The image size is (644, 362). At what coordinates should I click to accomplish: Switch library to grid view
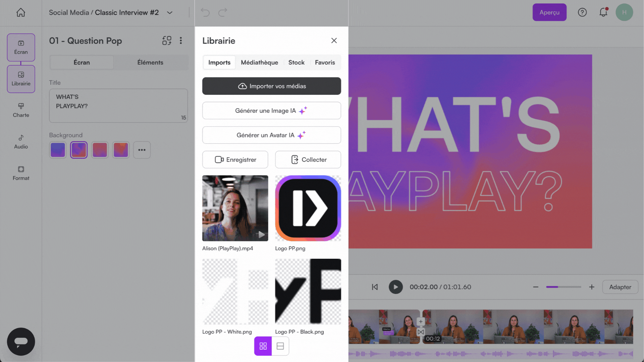tap(263, 346)
